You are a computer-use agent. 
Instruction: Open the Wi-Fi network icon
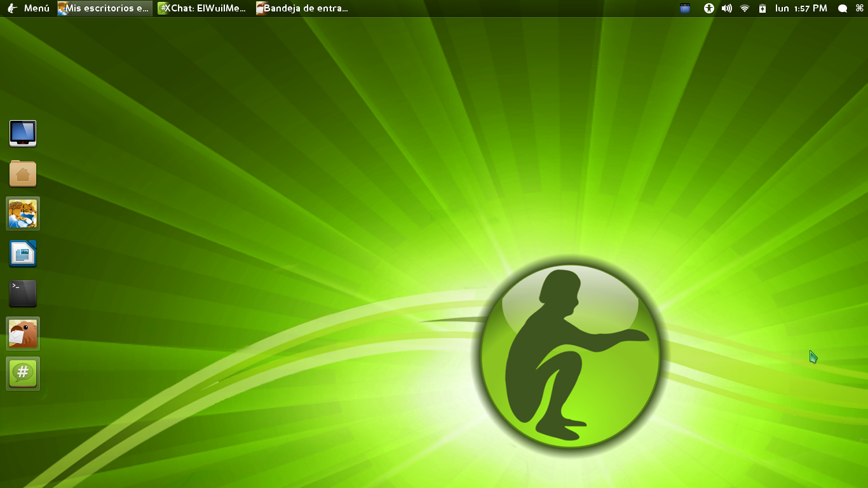745,8
